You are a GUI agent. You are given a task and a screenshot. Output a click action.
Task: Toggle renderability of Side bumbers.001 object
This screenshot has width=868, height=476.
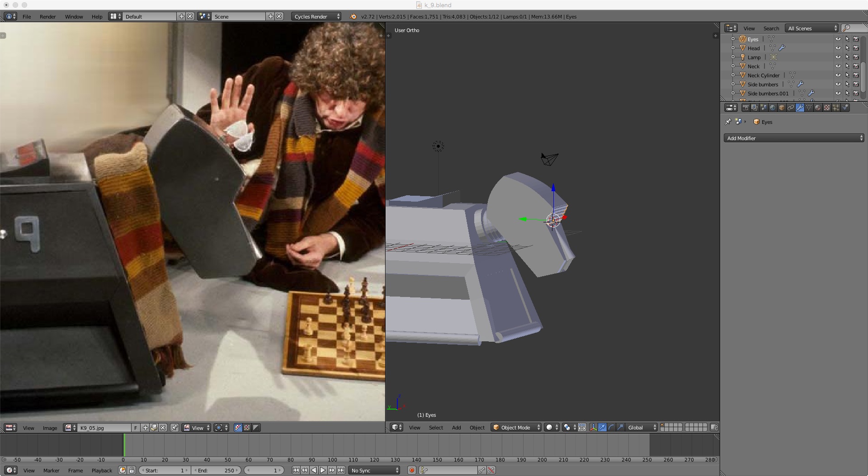click(x=856, y=93)
